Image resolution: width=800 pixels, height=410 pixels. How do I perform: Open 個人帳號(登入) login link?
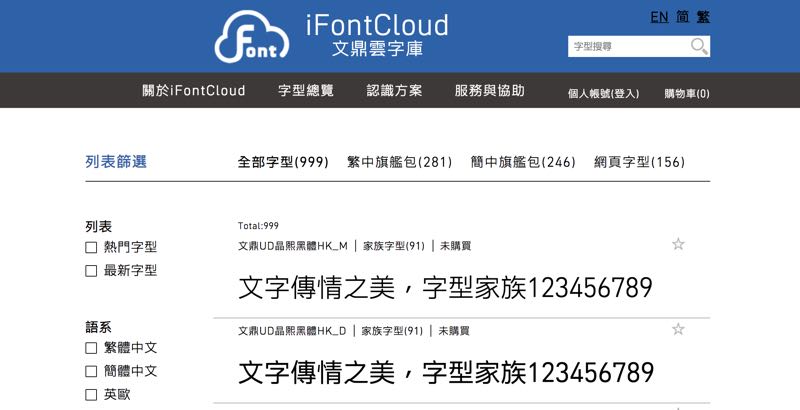point(603,94)
